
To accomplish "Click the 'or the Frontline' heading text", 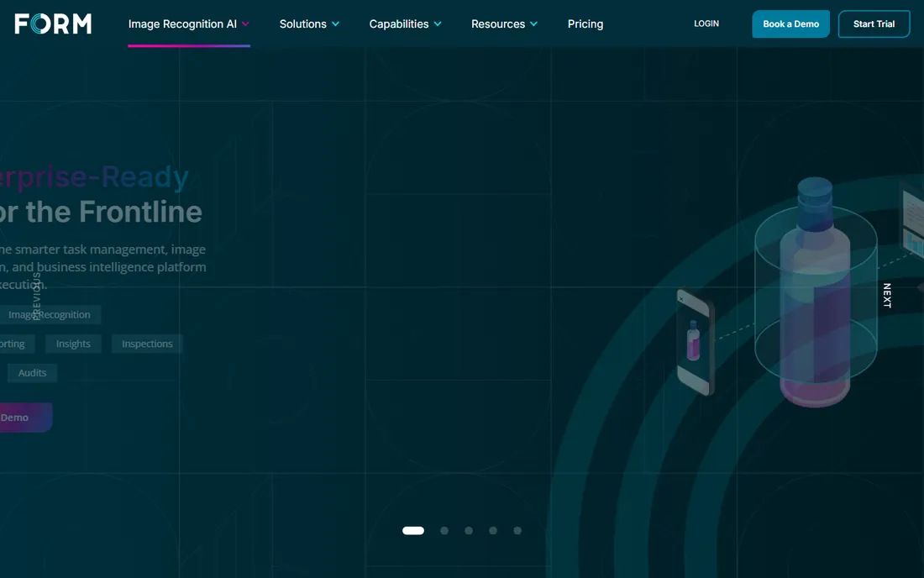I will pos(101,212).
